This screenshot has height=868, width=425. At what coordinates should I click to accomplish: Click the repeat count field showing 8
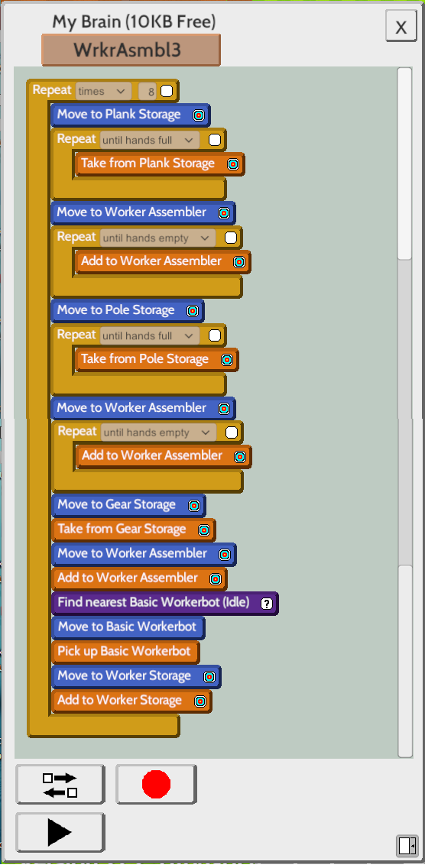(x=148, y=92)
